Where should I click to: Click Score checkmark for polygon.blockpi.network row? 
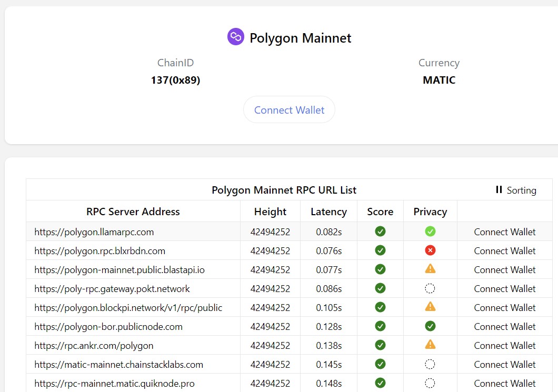coord(380,307)
